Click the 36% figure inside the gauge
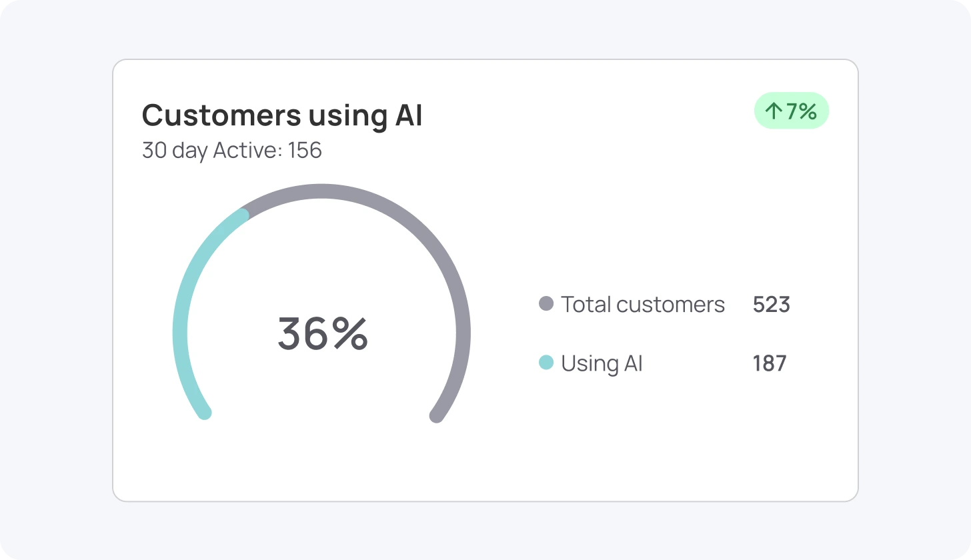Screen dimensions: 971x560 323,333
